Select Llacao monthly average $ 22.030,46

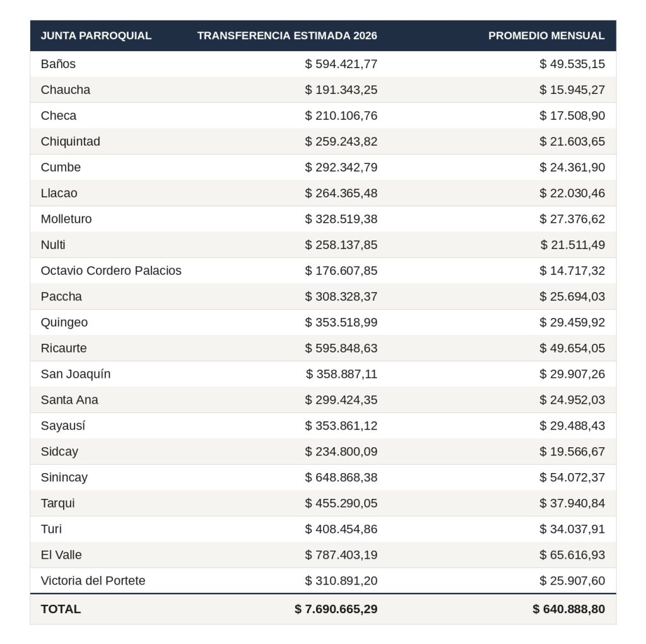point(572,193)
